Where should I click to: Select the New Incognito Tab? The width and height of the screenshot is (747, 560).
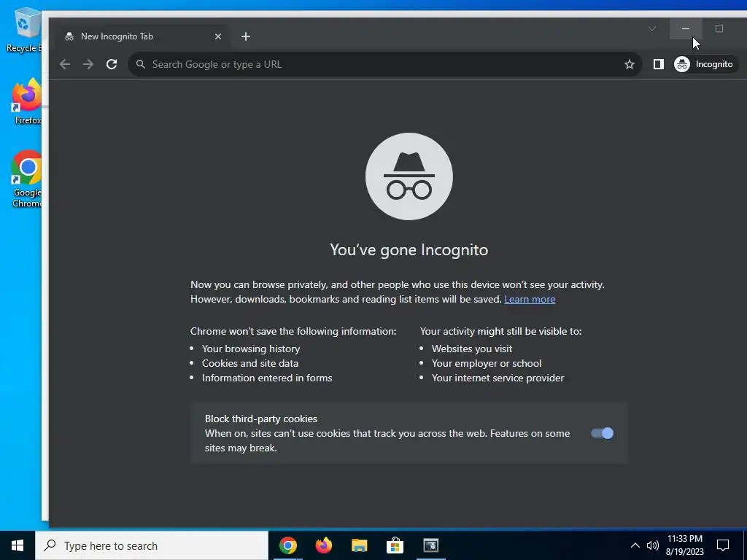click(143, 36)
